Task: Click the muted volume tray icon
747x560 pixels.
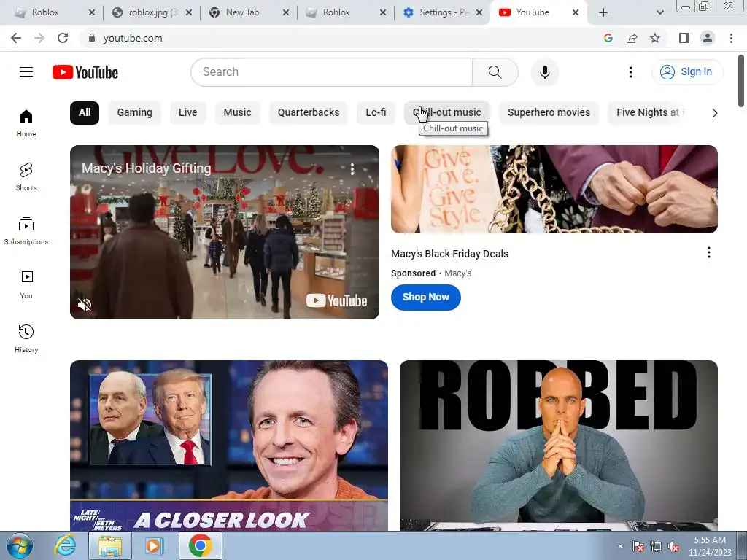Action: pyautogui.click(x=673, y=547)
